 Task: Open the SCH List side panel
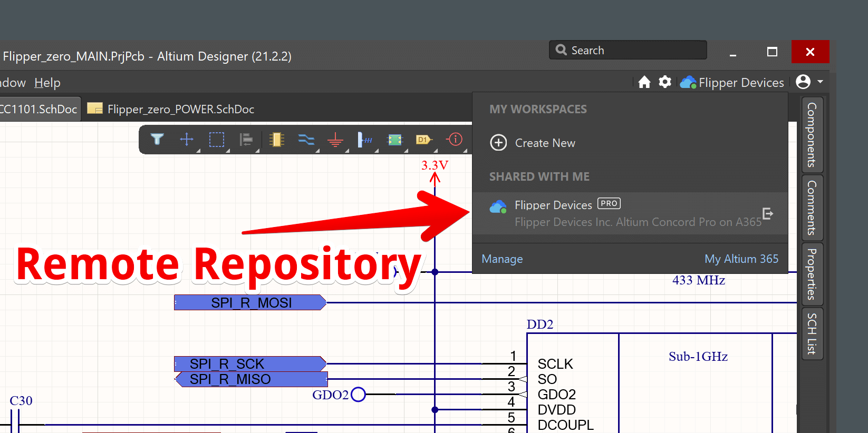812,334
